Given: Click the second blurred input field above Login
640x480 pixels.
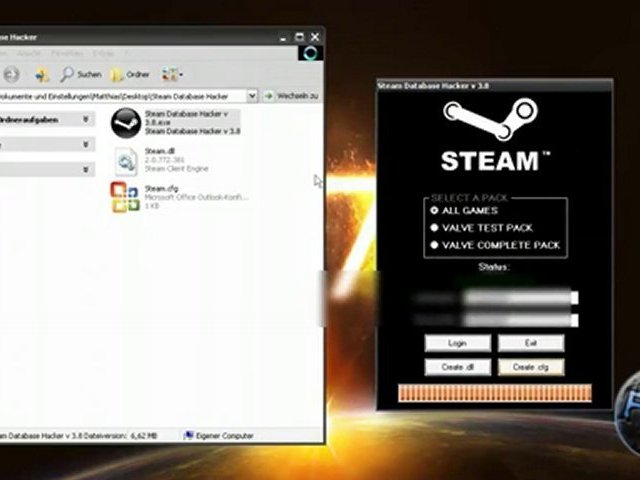Looking at the screenshot, I should click(521, 320).
